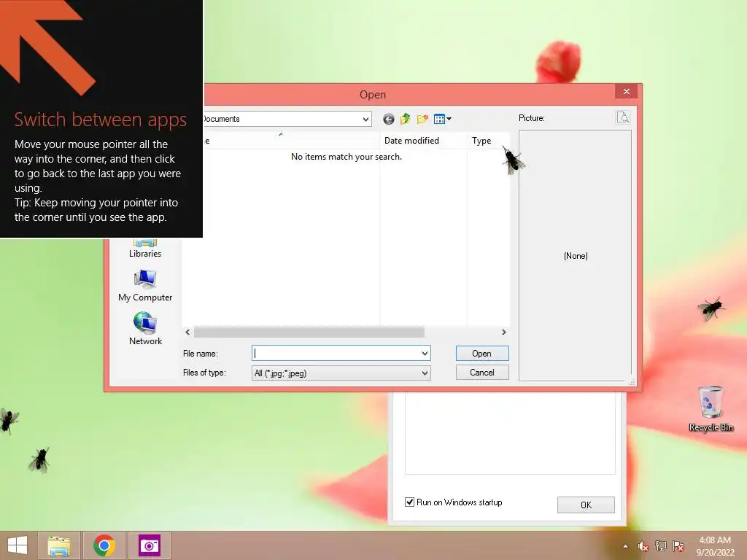Select My Computer in places bar
This screenshot has height=560, width=747.
[x=145, y=286]
